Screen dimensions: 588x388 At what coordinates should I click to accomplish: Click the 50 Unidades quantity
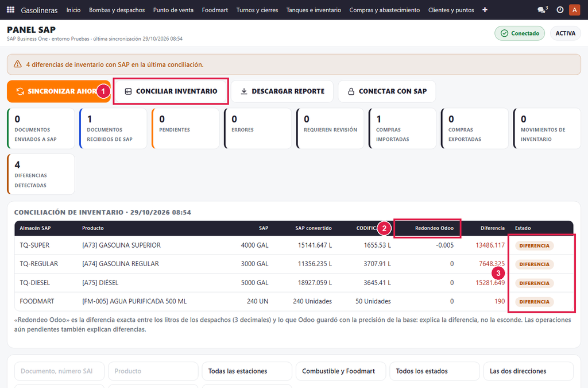tap(373, 301)
